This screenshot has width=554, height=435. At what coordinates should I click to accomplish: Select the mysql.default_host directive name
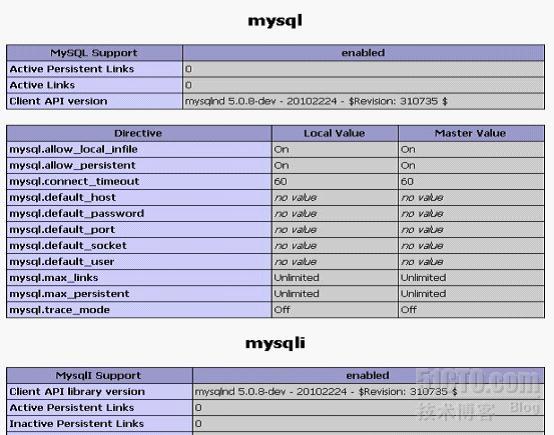coord(63,198)
